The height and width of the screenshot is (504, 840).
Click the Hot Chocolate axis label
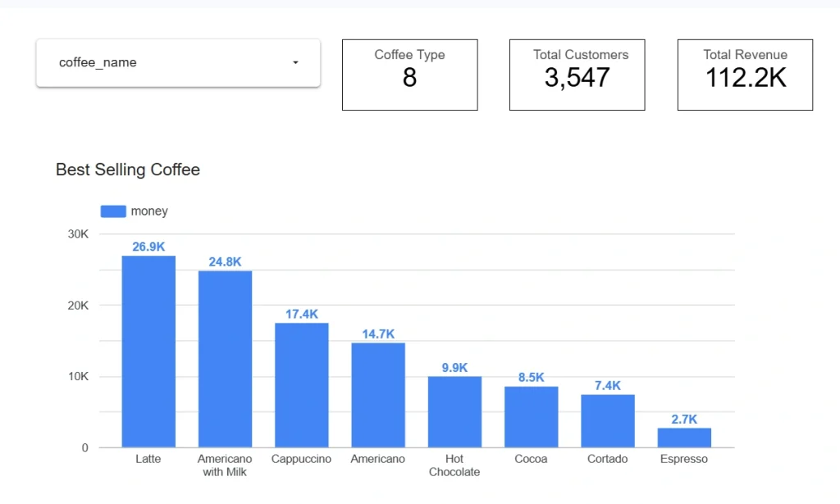tap(454, 465)
